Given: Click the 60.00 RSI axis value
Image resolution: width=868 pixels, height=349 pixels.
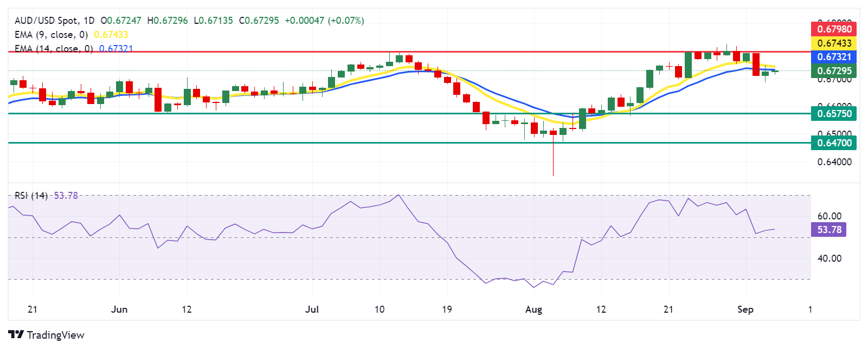Looking at the screenshot, I should coord(829,216).
